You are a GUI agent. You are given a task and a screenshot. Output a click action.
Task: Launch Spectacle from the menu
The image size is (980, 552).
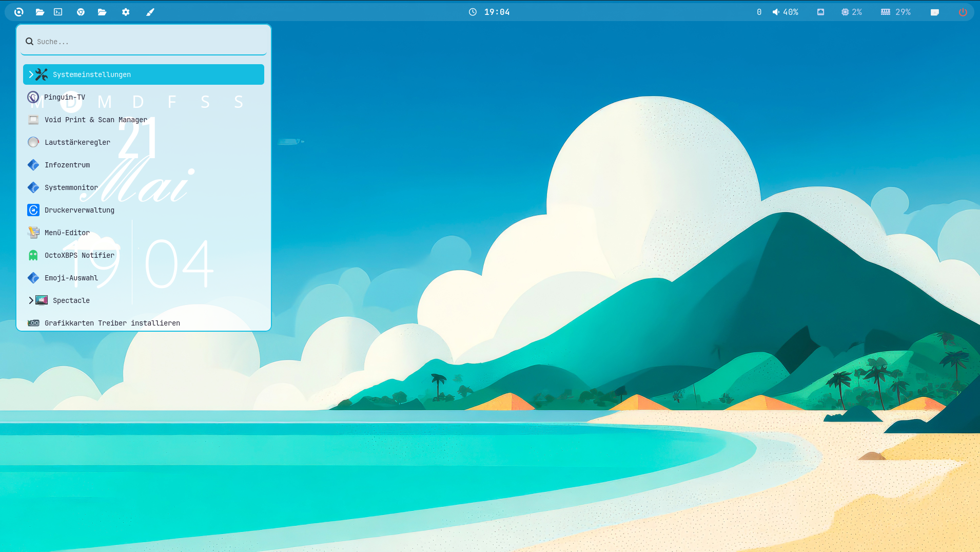[x=144, y=300]
